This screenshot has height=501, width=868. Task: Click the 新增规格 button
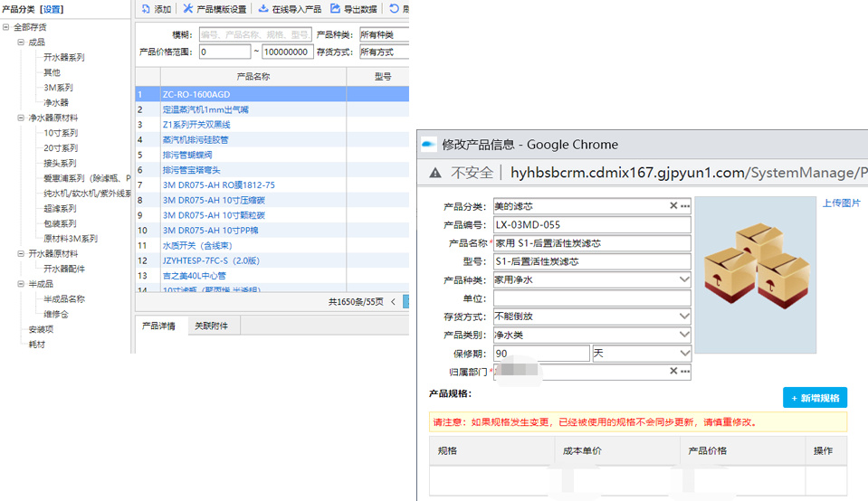click(x=815, y=398)
